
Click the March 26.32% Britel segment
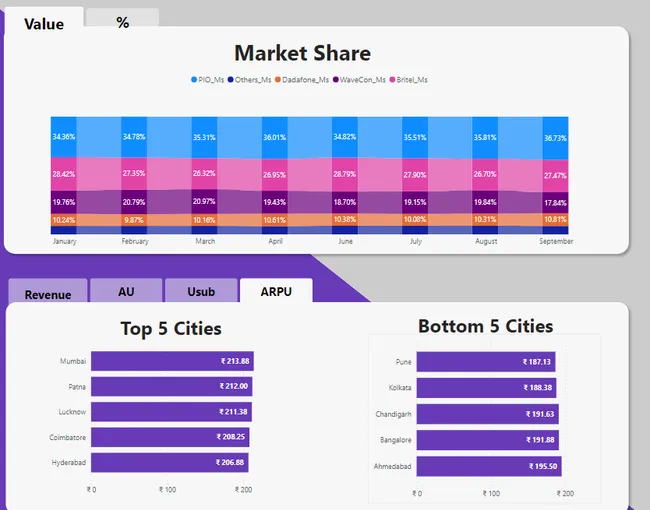(x=204, y=174)
